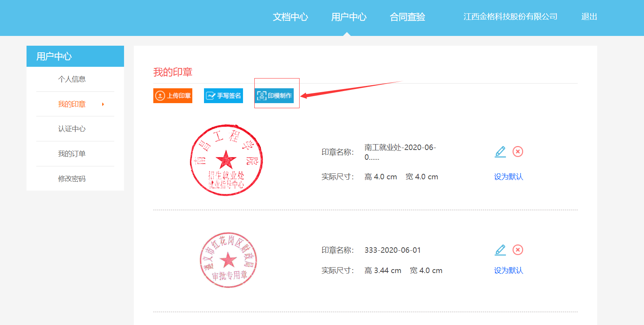Open 用户中心 in top navigation
Image resolution: width=644 pixels, height=325 pixels.
pyautogui.click(x=349, y=17)
